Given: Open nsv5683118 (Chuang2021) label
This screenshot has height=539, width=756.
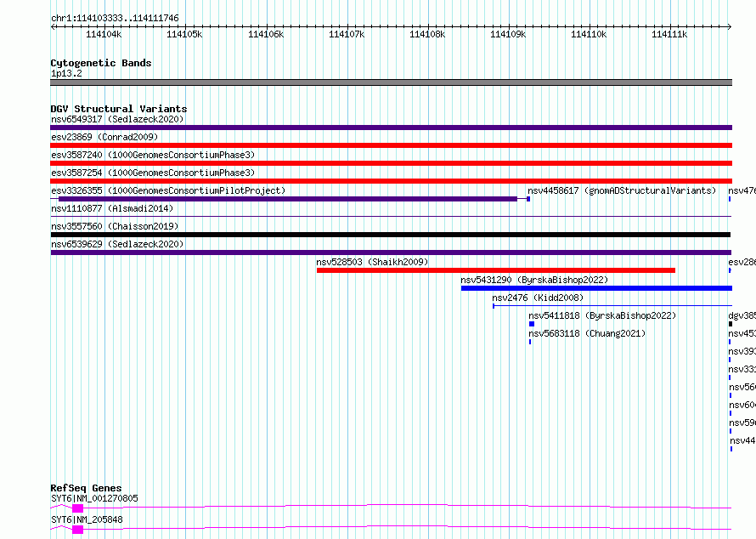Looking at the screenshot, I should (587, 333).
